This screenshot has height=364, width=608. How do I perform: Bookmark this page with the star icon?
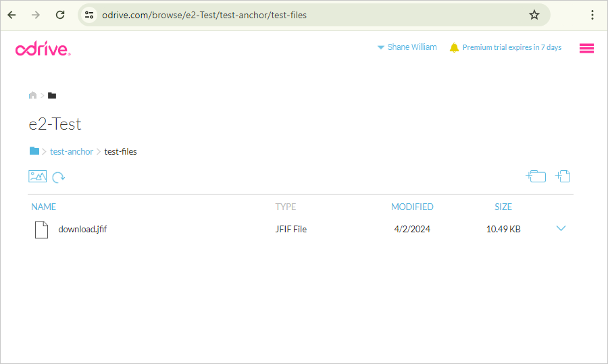pyautogui.click(x=534, y=15)
